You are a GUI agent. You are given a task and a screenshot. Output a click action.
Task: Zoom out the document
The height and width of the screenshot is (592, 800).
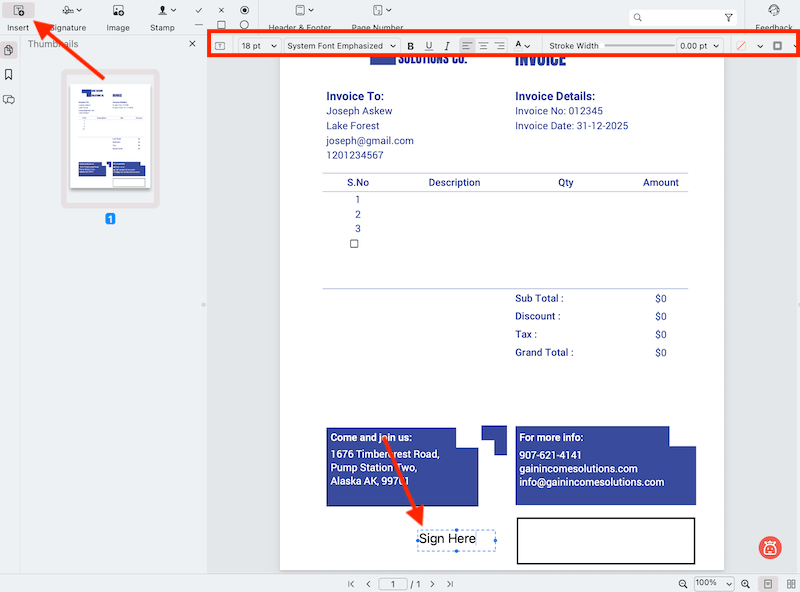[683, 584]
